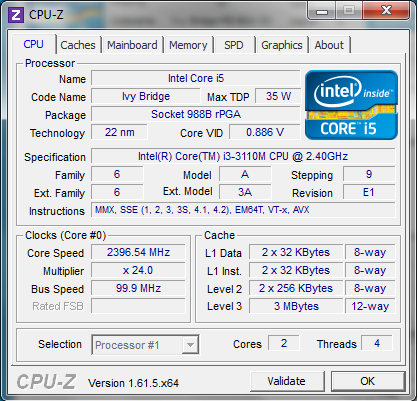Click the CPU-Z window title text
The width and height of the screenshot is (418, 401).
(x=46, y=15)
